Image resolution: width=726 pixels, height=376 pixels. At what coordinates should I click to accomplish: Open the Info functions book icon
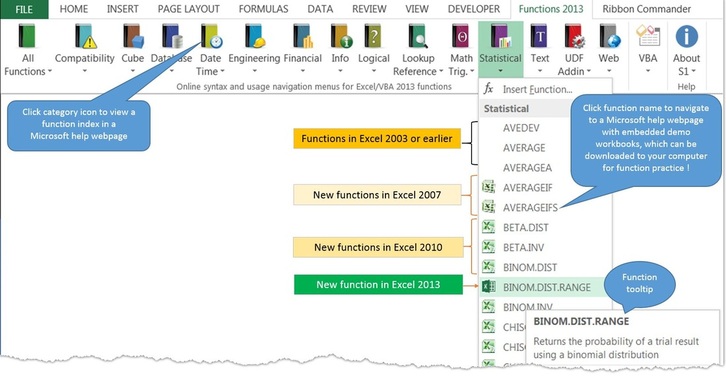pyautogui.click(x=341, y=36)
